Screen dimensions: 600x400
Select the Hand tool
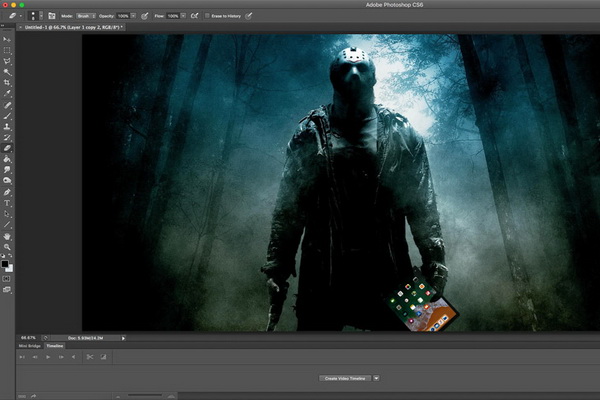point(7,237)
